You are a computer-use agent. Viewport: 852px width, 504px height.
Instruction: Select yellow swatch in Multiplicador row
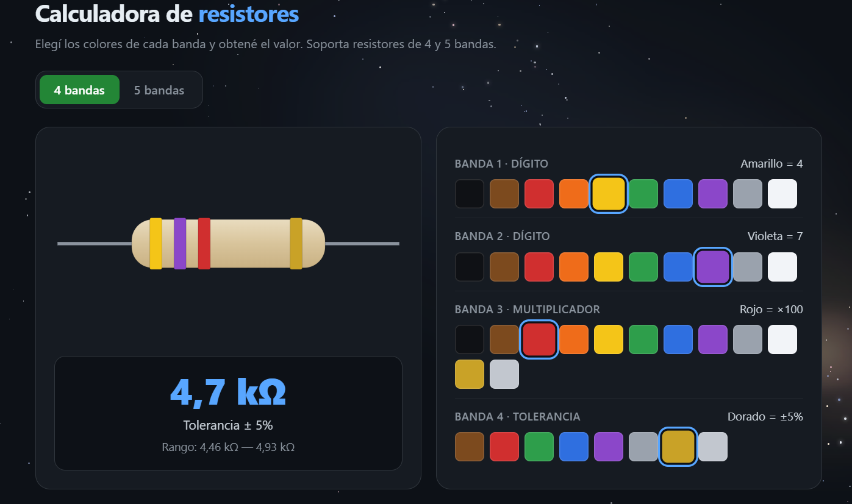click(x=609, y=339)
